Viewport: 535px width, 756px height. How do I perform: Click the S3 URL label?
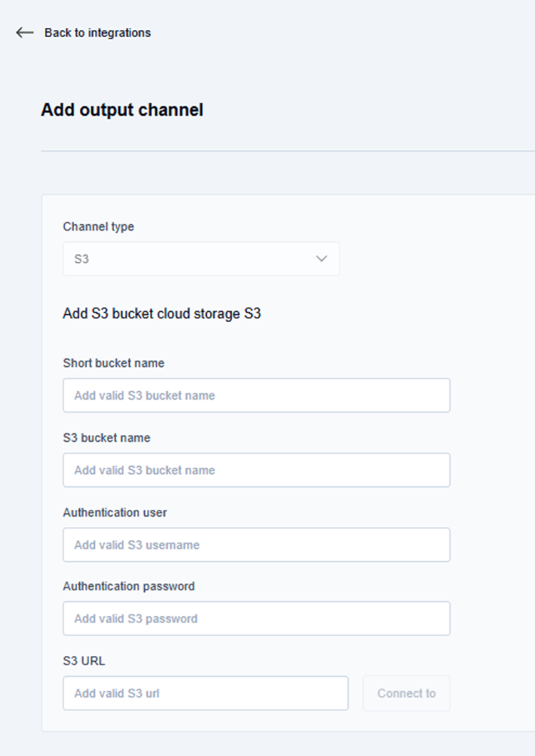[x=83, y=661]
